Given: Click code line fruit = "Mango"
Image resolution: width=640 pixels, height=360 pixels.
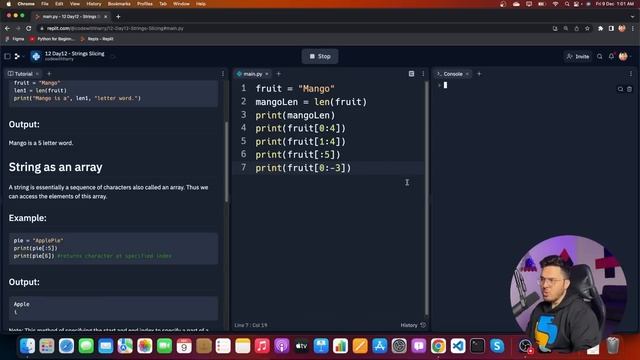Looking at the screenshot, I should (x=295, y=89).
